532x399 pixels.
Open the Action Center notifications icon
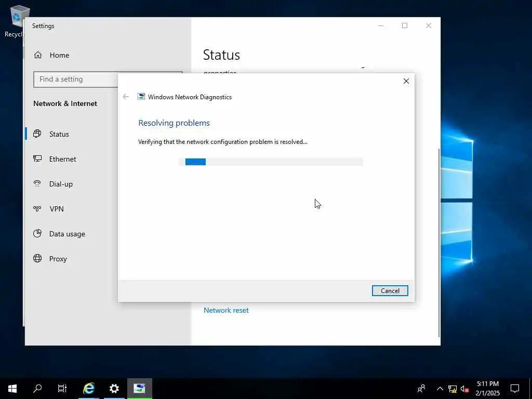[x=515, y=389]
